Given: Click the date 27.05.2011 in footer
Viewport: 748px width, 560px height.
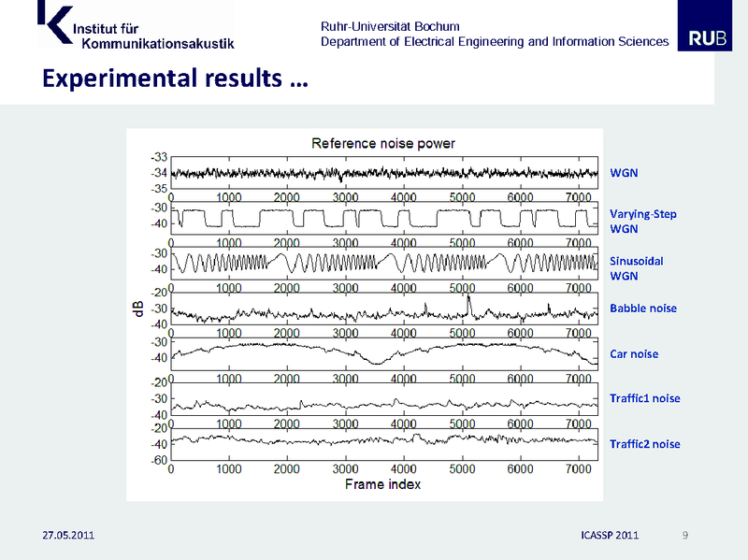Looking at the screenshot, I should 68,535.
